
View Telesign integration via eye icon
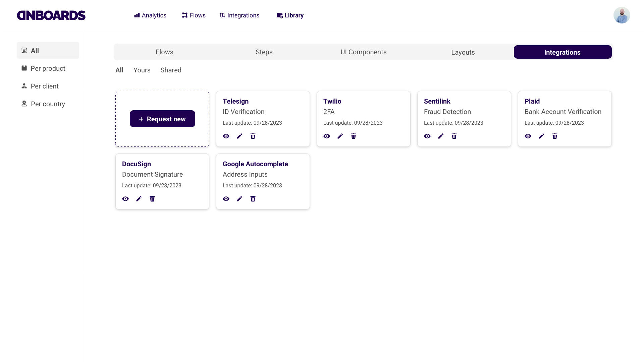226,136
